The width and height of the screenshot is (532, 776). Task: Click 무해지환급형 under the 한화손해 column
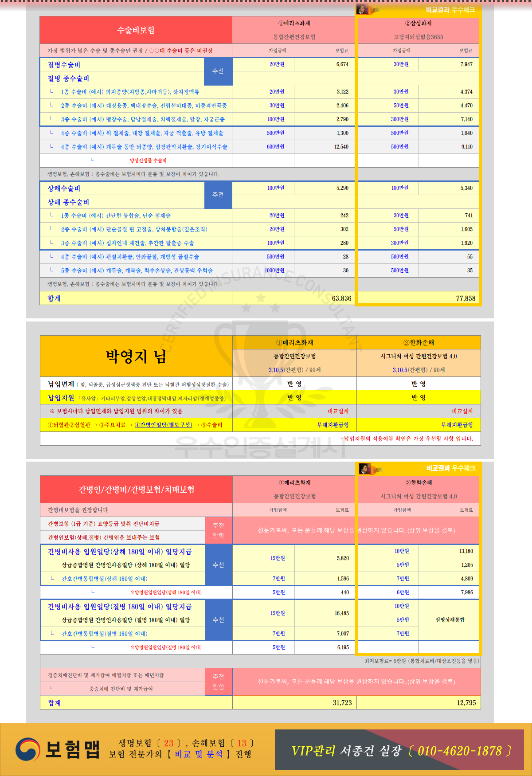457,425
